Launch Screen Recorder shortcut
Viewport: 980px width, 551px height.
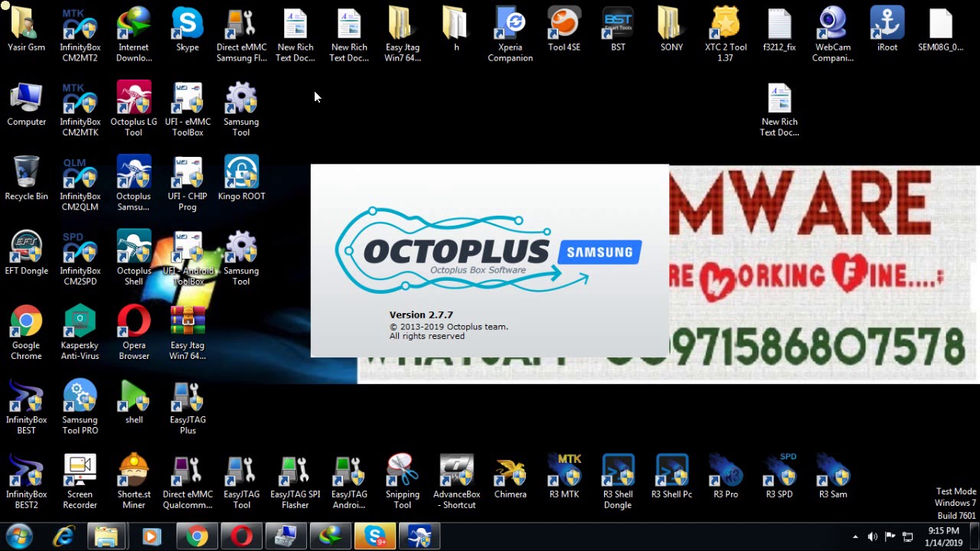[80, 483]
